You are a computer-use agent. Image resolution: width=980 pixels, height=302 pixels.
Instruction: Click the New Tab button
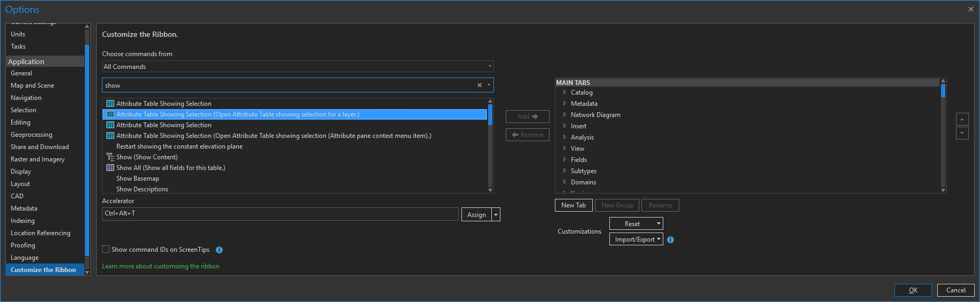click(574, 205)
